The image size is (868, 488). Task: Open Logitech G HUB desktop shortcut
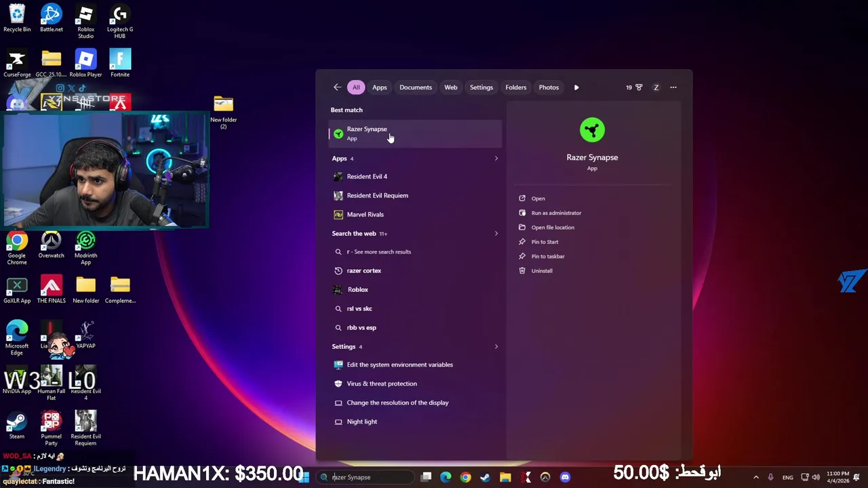(120, 22)
